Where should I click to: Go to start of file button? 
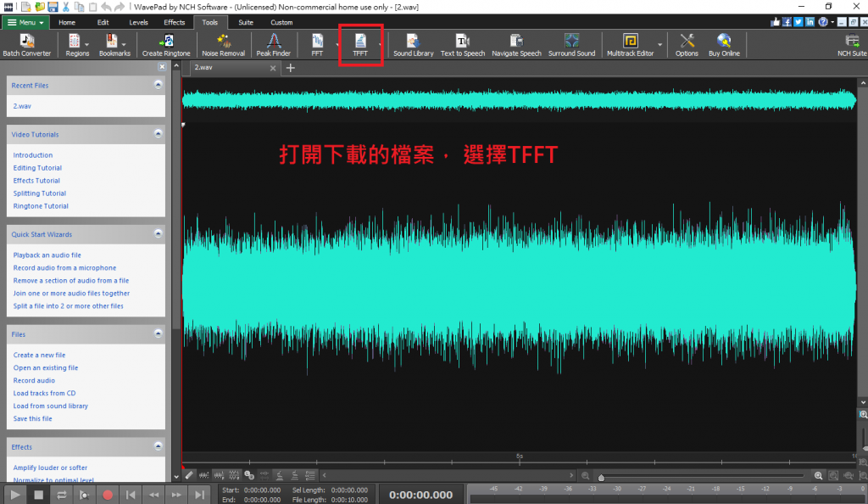pyautogui.click(x=131, y=495)
